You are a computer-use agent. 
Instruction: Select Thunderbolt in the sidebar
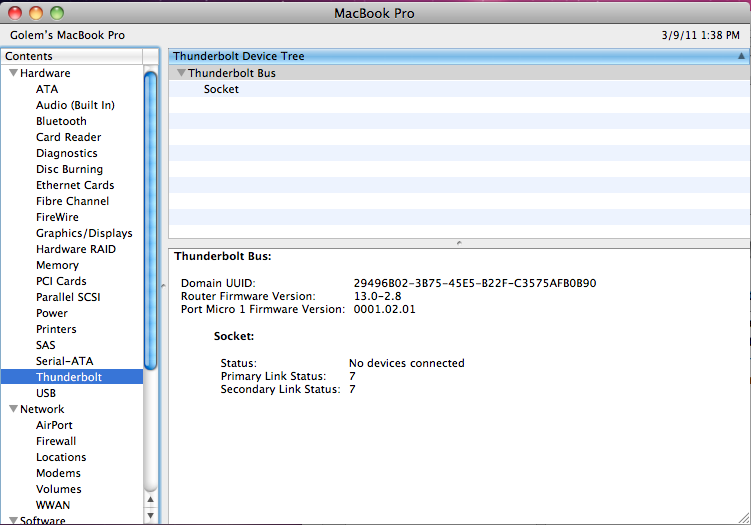coord(68,377)
